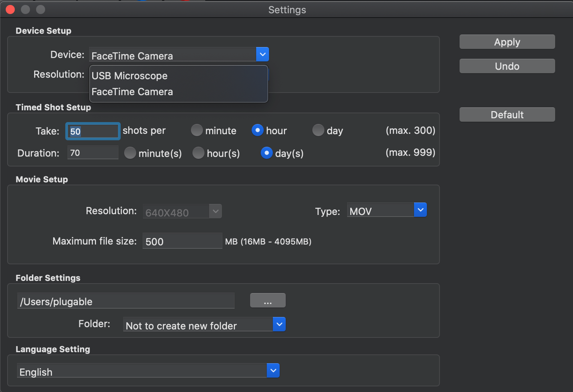Select FaceTime Camera from the device list

pyautogui.click(x=132, y=92)
